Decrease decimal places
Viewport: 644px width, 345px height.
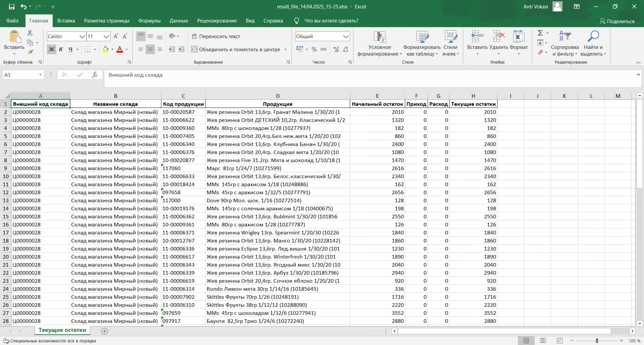coord(346,49)
